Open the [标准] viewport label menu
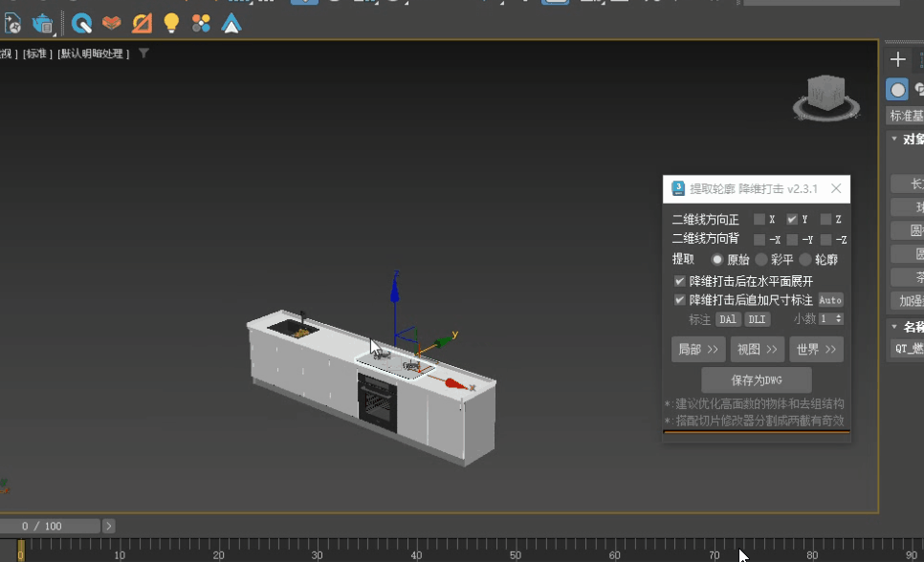This screenshot has height=562, width=924. tap(37, 54)
